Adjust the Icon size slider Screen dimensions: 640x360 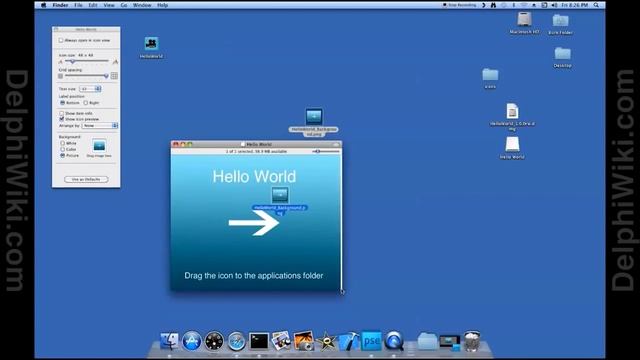pyautogui.click(x=87, y=61)
